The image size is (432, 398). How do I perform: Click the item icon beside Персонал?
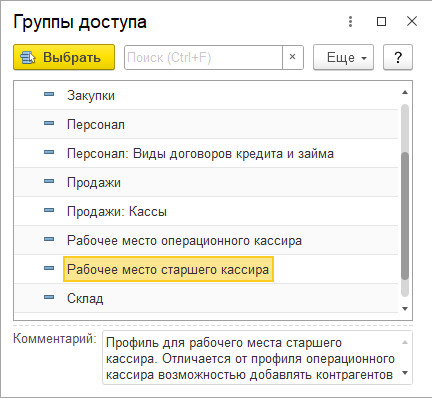(49, 123)
